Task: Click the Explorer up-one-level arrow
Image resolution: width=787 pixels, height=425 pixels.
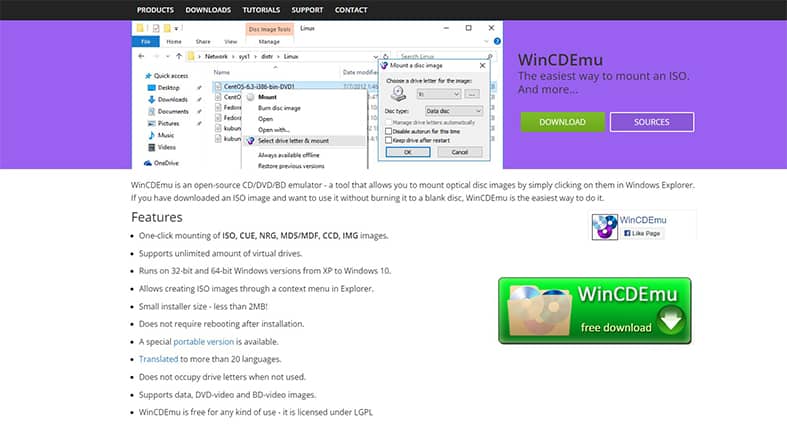Action: pos(179,56)
